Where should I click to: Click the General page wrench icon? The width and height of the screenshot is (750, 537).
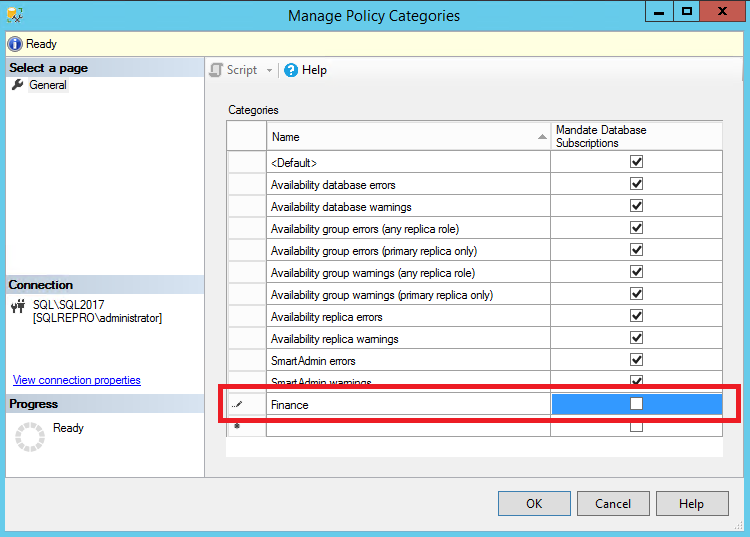pos(17,85)
